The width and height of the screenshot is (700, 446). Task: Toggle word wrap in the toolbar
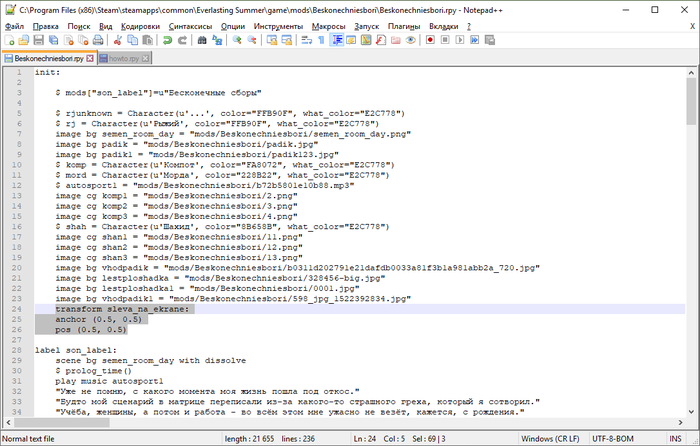307,40
